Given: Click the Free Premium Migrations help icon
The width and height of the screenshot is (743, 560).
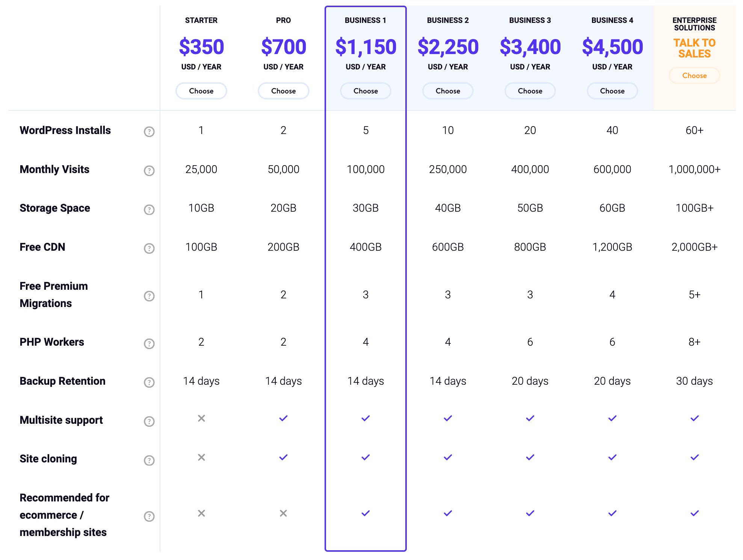Looking at the screenshot, I should 149,296.
